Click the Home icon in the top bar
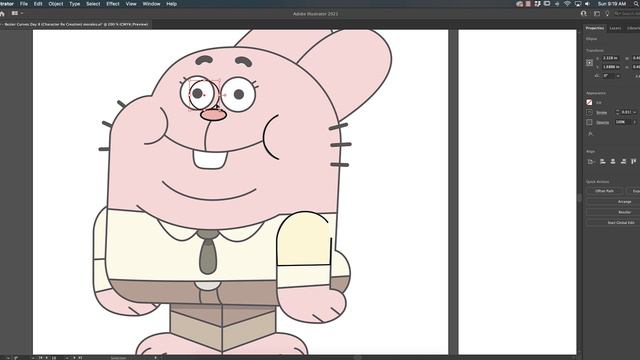The width and height of the screenshot is (640, 360). tap(2, 13)
